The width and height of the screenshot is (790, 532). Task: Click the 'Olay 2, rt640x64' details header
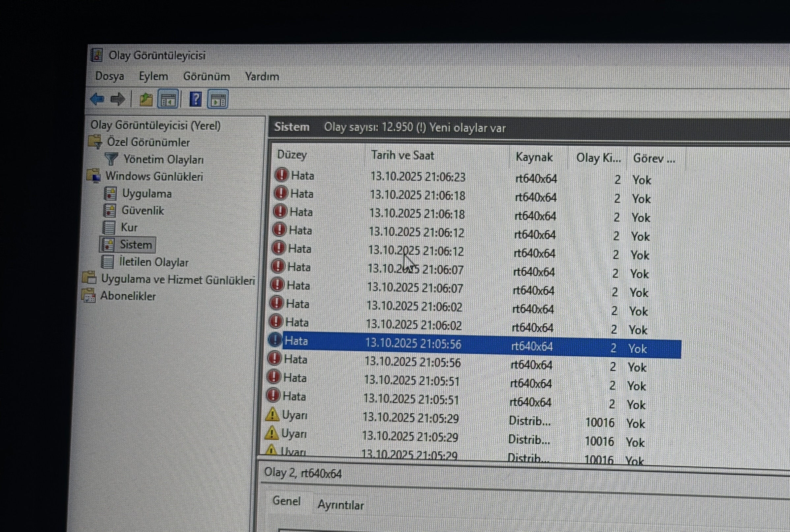click(303, 473)
